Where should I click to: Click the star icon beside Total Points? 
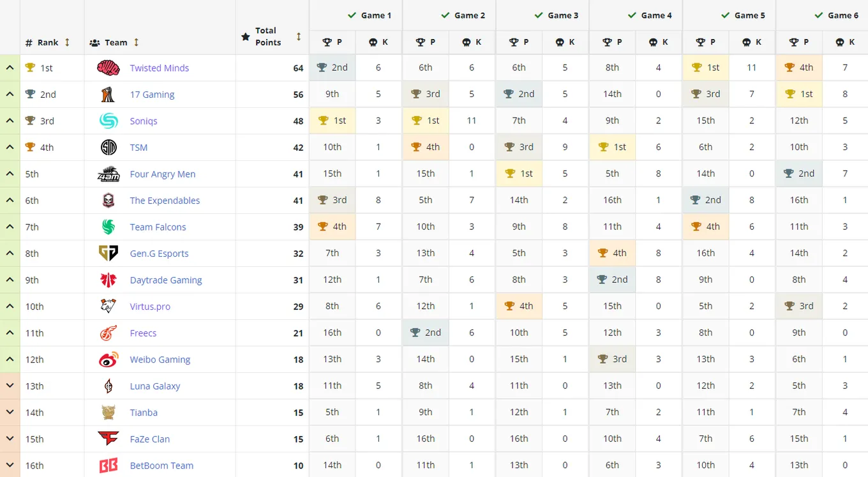(x=246, y=37)
